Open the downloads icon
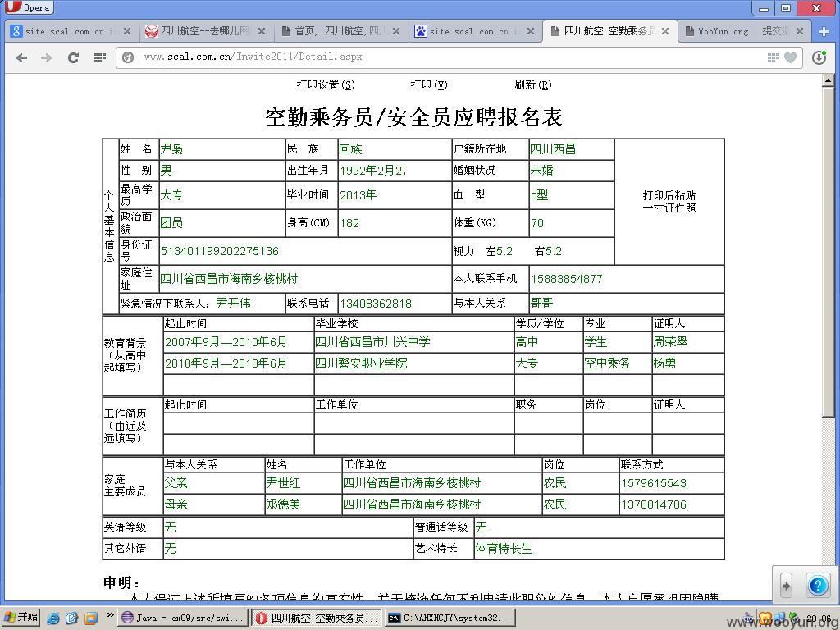The image size is (840, 630). [819, 57]
